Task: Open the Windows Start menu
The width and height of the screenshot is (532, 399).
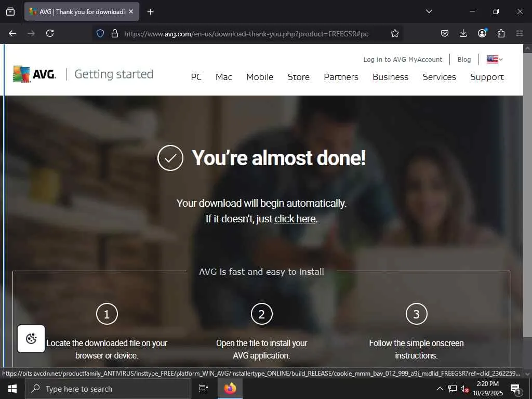Action: (x=12, y=389)
